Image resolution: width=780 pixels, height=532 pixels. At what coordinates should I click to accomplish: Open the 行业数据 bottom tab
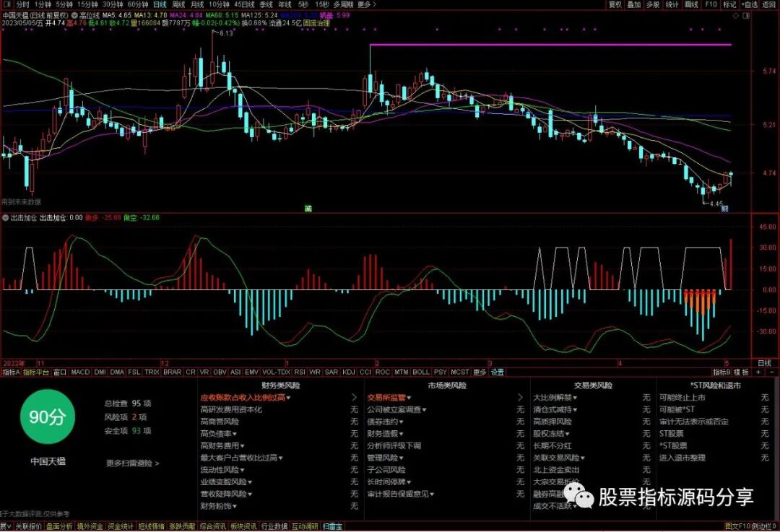274,526
